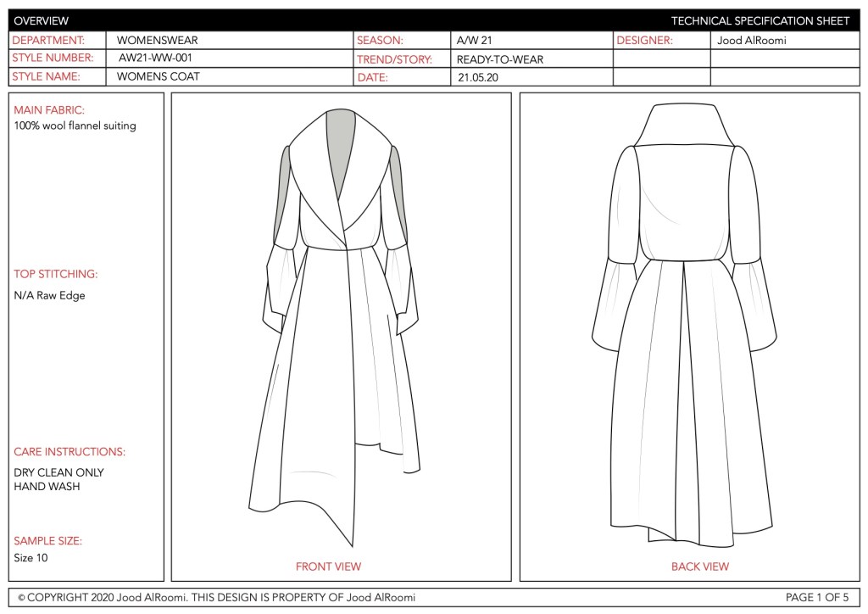
Task: Click the N/A Raw Edge top stitching text
Action: pos(49,295)
